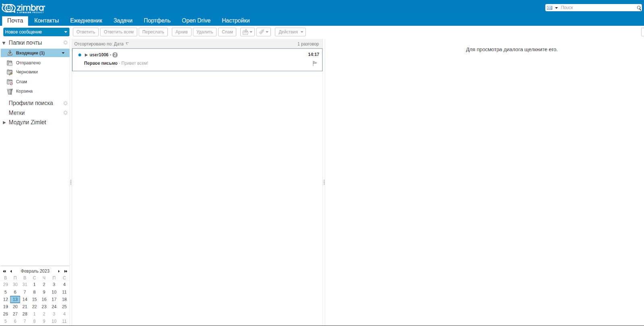Open the Spam folder (Спам) in sidebar

coord(21,82)
